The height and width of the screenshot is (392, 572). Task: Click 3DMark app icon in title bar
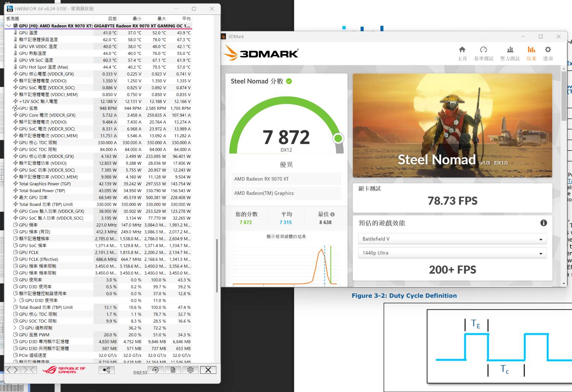click(x=224, y=37)
